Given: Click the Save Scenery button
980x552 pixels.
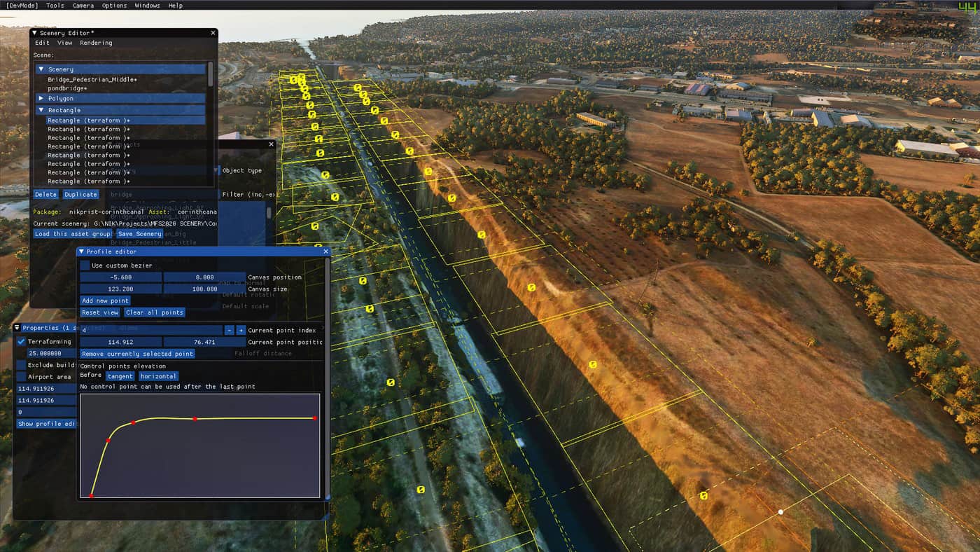Looking at the screenshot, I should point(139,234).
